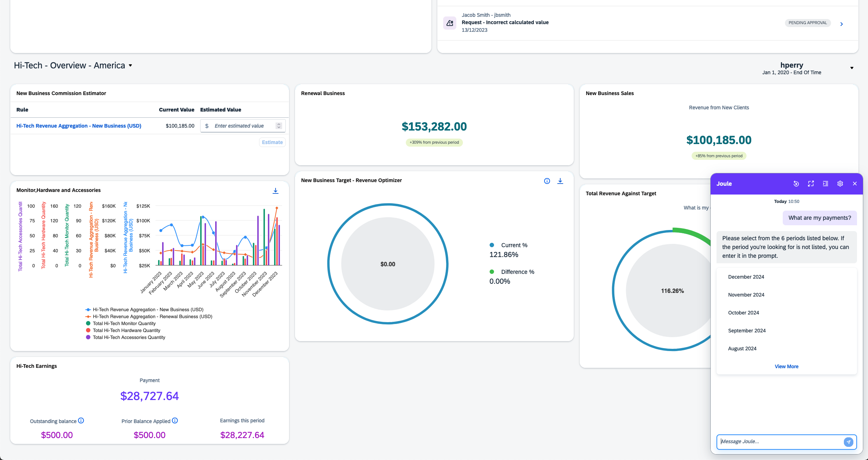Click Joule dock-to-side panel icon
This screenshot has width=868, height=460.
coord(826,184)
